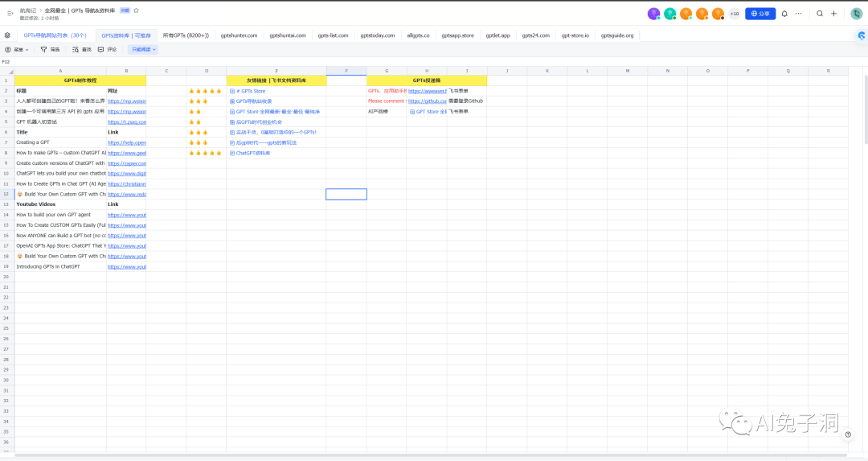This screenshot has width=868, height=461.
Task: Switch to gptsapp.store tab
Action: (458, 35)
